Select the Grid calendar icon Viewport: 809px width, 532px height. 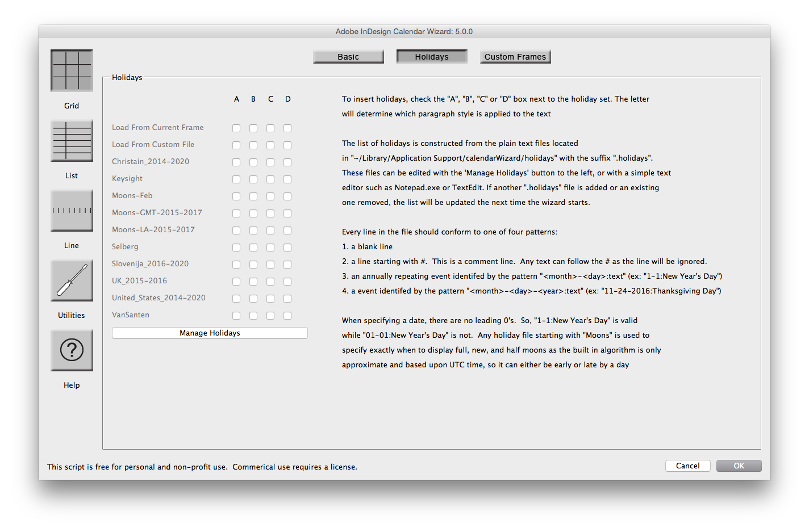[72, 70]
